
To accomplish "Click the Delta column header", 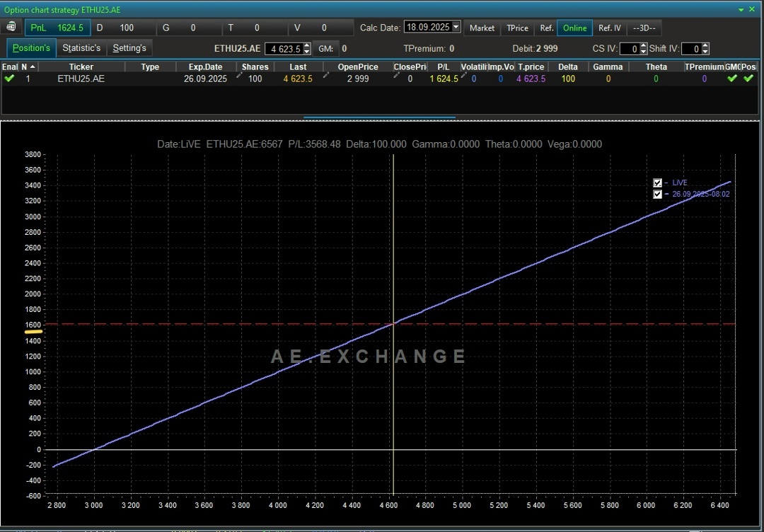I will pyautogui.click(x=567, y=66).
